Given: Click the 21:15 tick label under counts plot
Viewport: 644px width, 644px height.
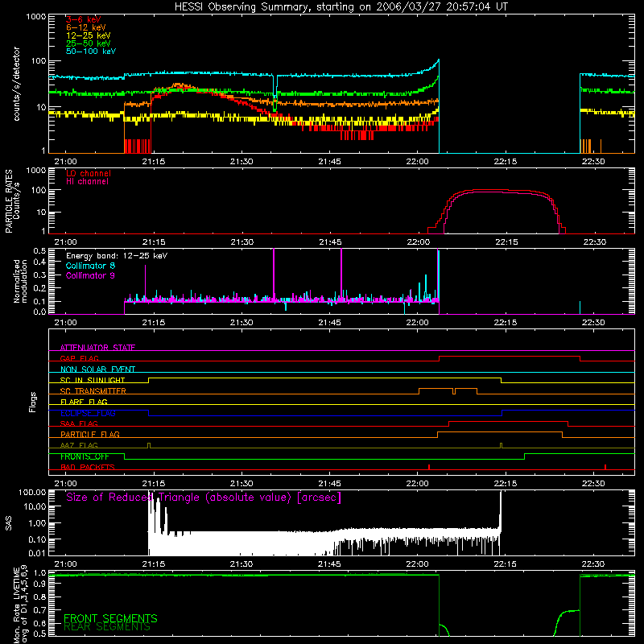Looking at the screenshot, I should (x=154, y=162).
